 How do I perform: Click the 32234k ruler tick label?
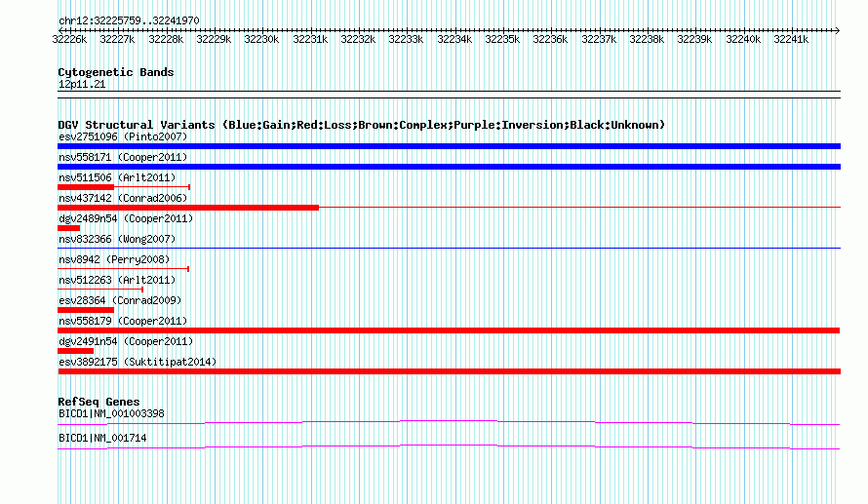(x=454, y=39)
